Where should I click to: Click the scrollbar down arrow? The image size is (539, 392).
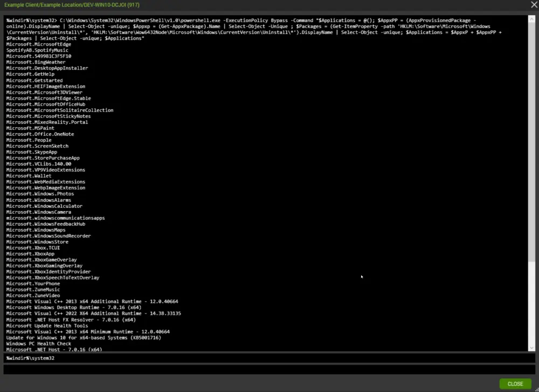(x=531, y=348)
